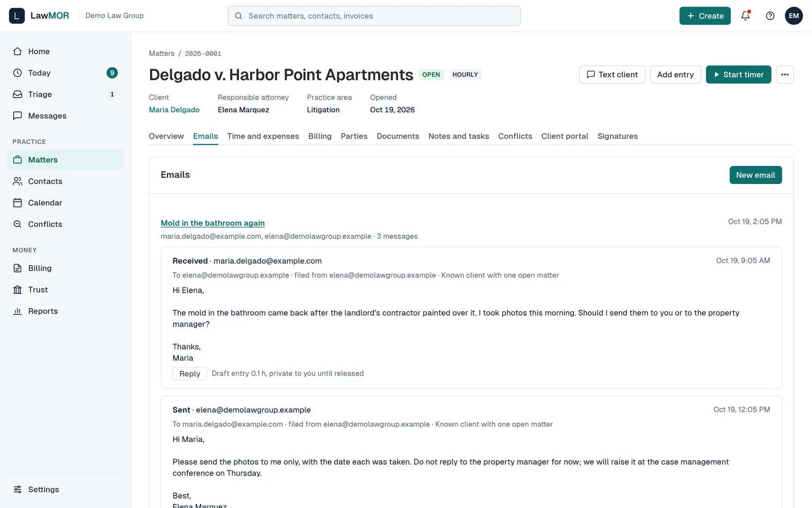Switch to Time and expenses tab
The height and width of the screenshot is (508, 812).
coord(263,136)
